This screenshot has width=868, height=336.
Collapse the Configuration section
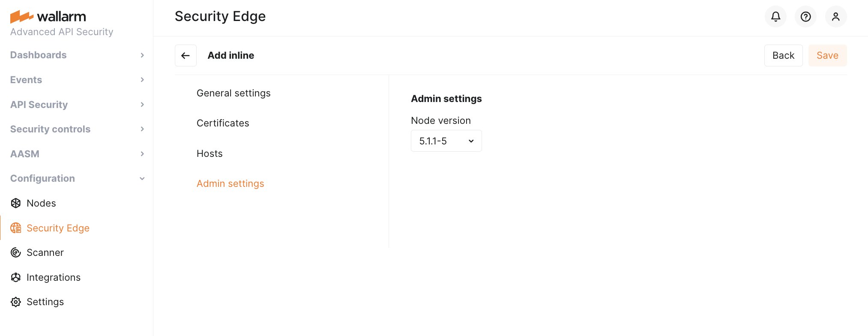[77, 178]
